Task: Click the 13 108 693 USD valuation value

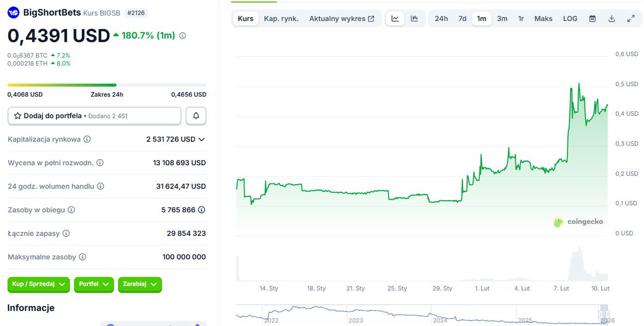Action: click(179, 163)
